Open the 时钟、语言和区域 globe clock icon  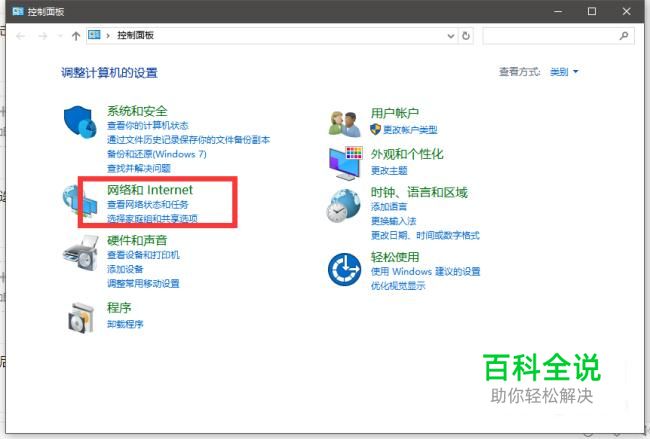(x=343, y=206)
